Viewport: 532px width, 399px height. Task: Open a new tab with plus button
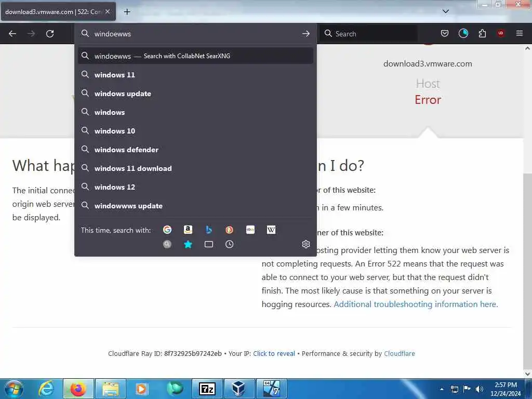[x=127, y=12]
